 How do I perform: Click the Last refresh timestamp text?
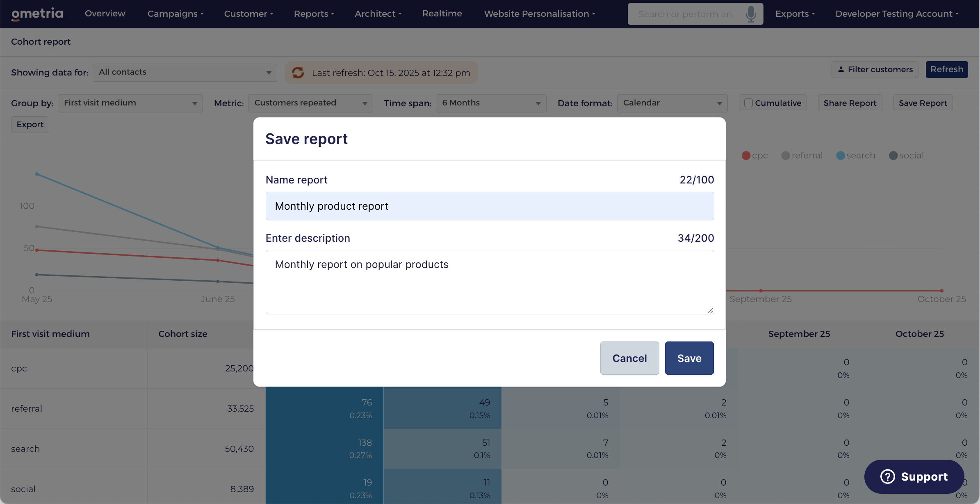coord(391,73)
